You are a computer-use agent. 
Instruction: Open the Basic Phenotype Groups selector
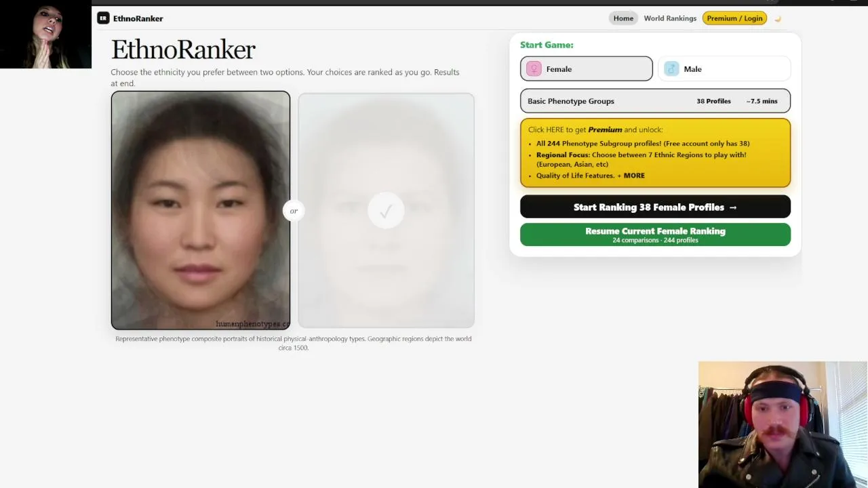click(655, 101)
